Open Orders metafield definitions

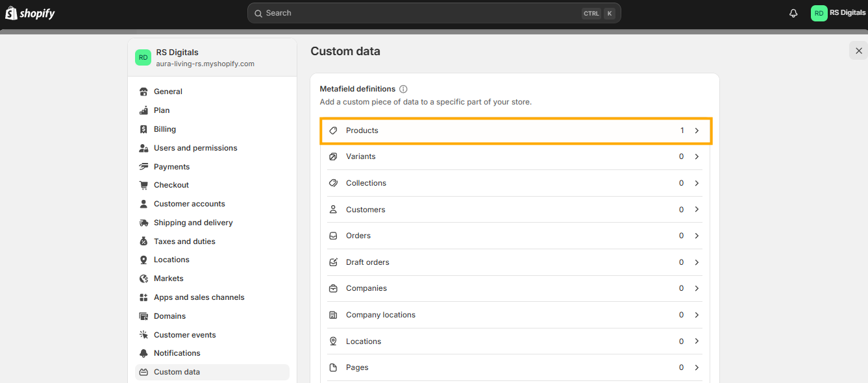point(515,236)
